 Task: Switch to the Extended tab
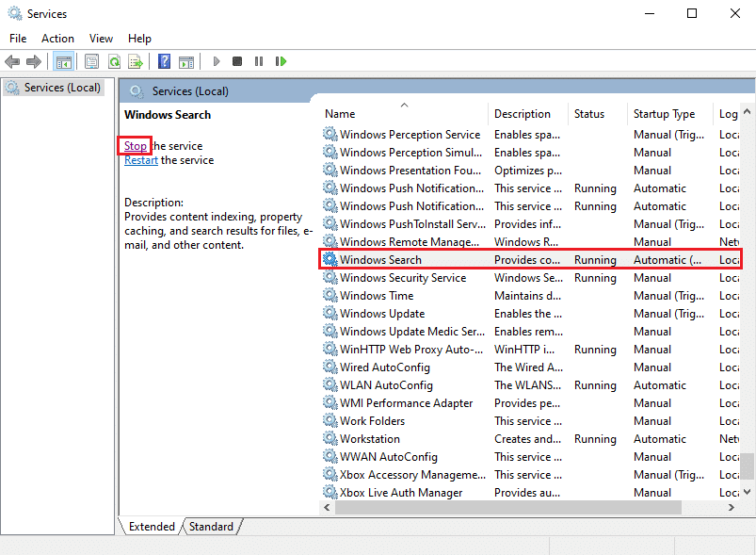point(152,527)
